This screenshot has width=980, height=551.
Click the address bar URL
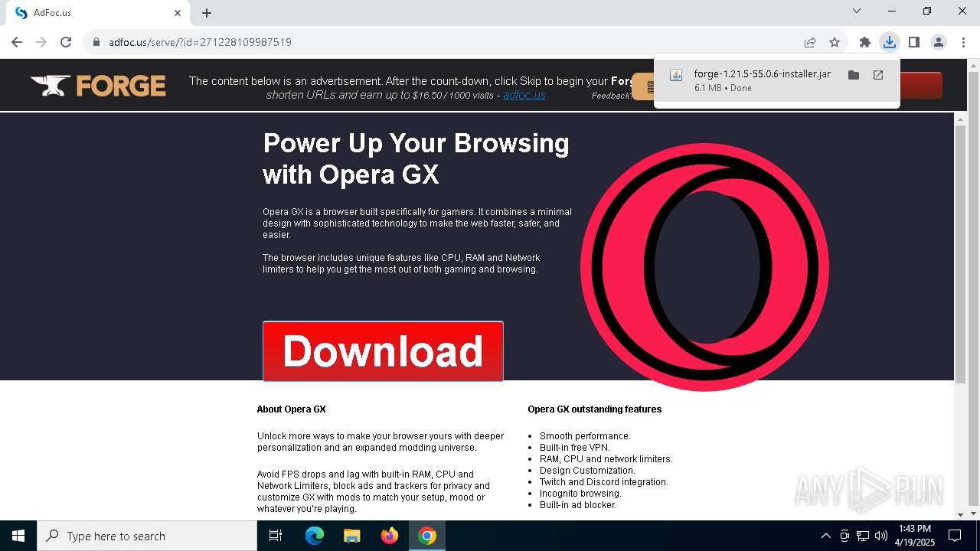[x=200, y=42]
